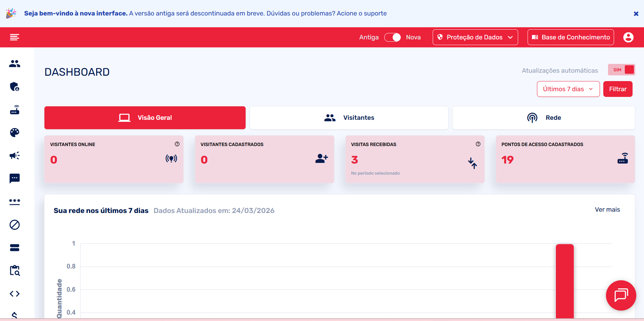Switch to the Rede tab
The height and width of the screenshot is (321, 644).
[x=543, y=118]
